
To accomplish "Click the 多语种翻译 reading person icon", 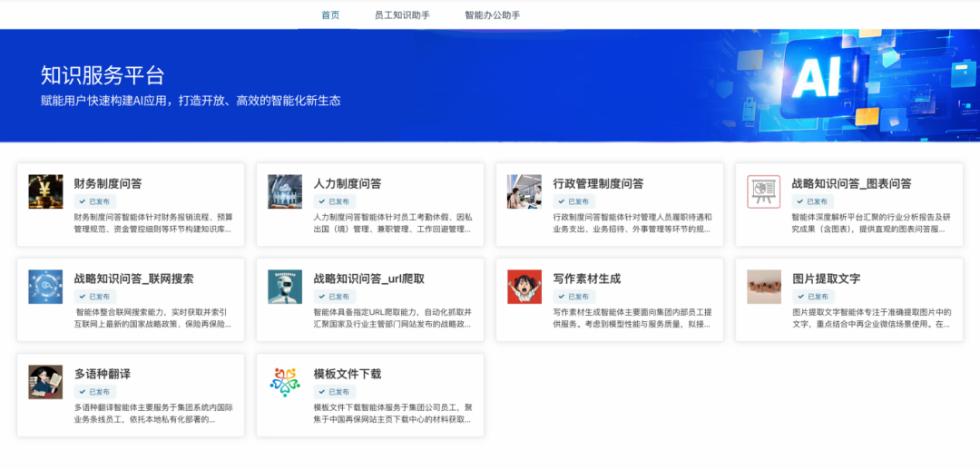I will point(45,382).
